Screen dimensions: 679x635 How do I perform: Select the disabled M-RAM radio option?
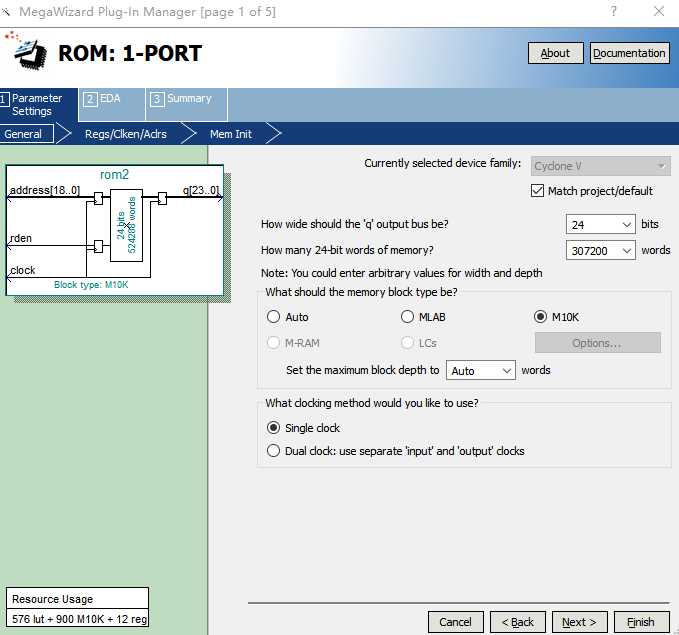coord(273,343)
